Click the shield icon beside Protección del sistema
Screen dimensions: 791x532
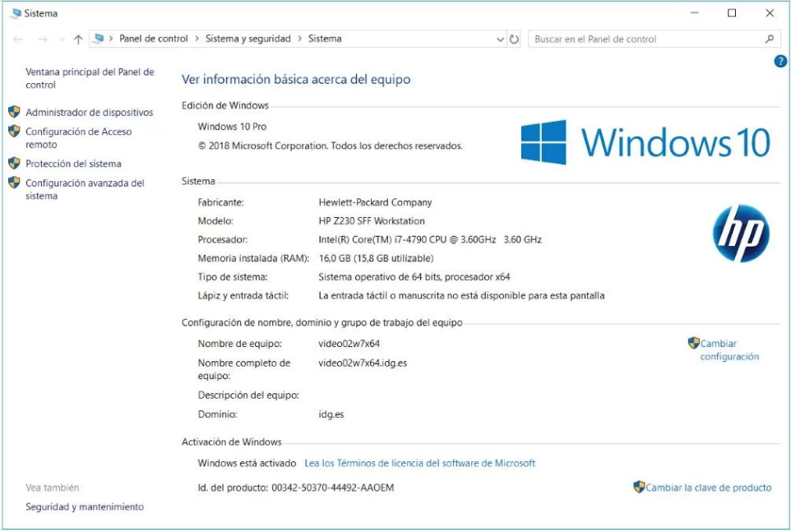[14, 164]
